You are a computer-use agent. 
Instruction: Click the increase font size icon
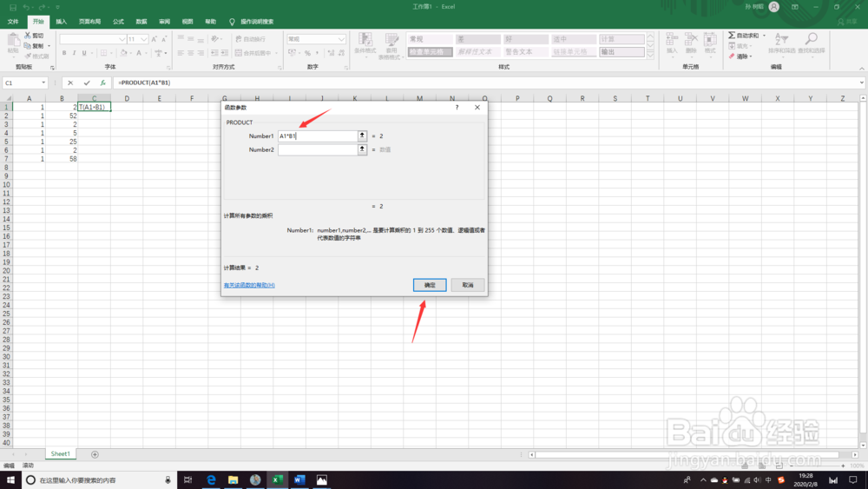tap(155, 39)
